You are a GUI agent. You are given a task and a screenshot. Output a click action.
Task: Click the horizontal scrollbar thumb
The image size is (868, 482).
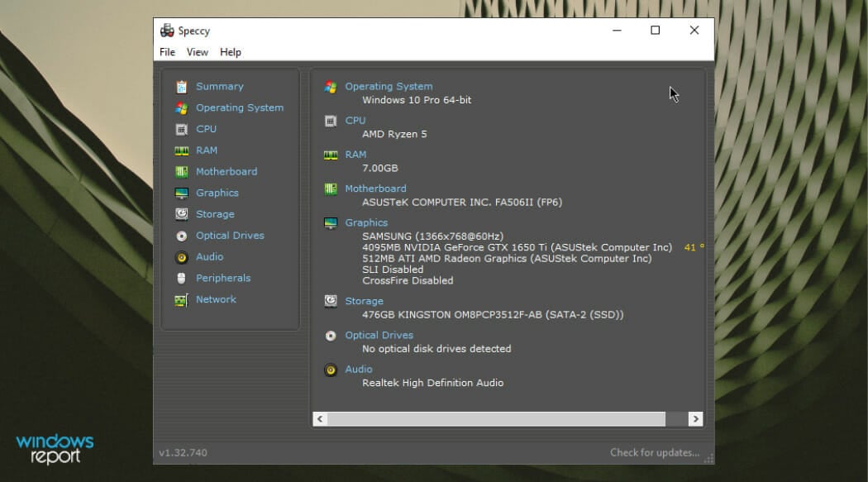click(496, 419)
